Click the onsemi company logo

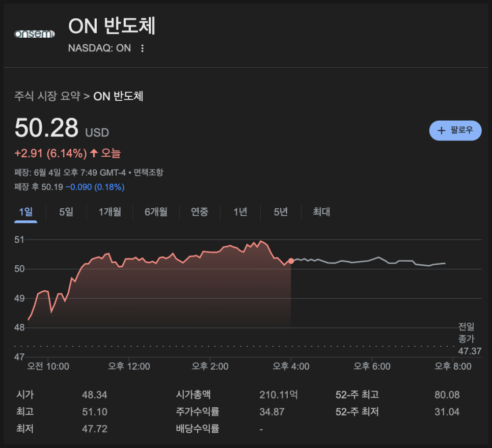pyautogui.click(x=35, y=34)
